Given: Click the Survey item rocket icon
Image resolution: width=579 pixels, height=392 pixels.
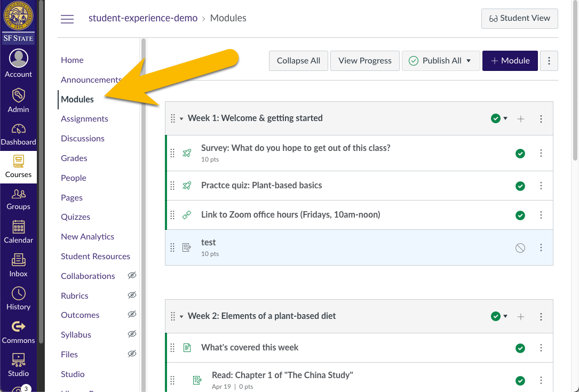Looking at the screenshot, I should tap(187, 153).
